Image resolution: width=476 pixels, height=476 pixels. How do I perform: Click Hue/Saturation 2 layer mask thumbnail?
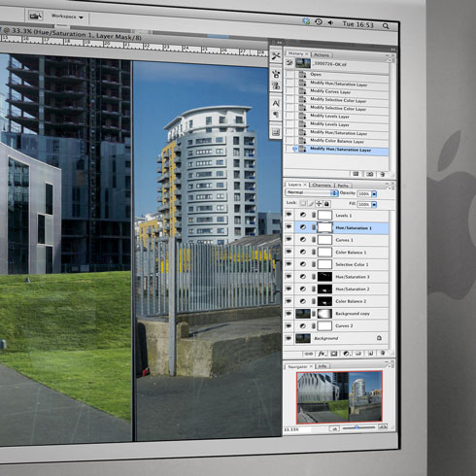(x=324, y=289)
